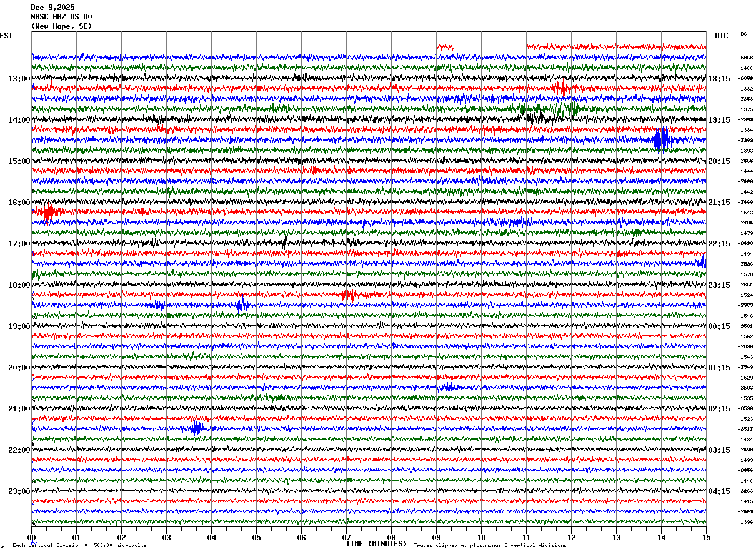
Task: Select the 17:00 EST time label
Action: pyautogui.click(x=19, y=243)
